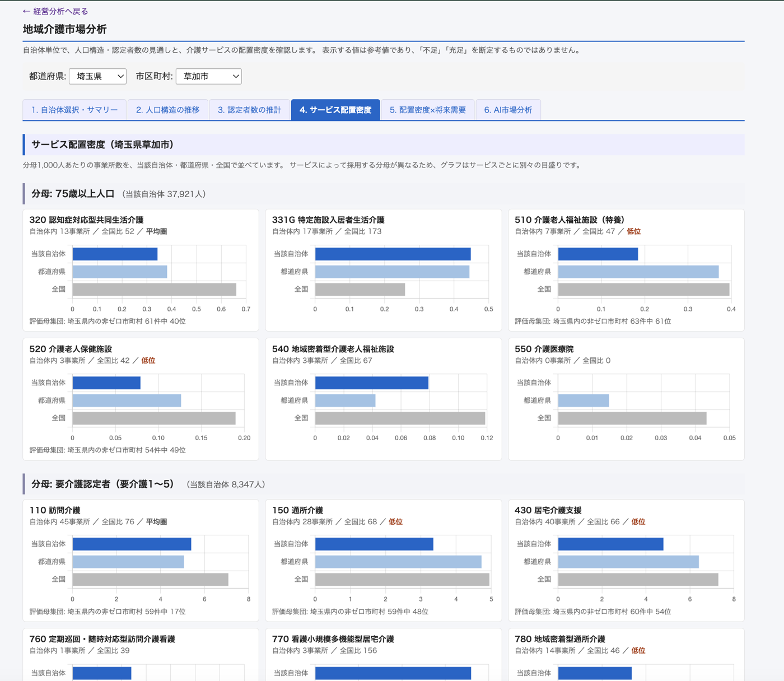Click the 520 介護老人保健施設 card title
Viewport: 784px width, 681px height.
click(x=71, y=349)
